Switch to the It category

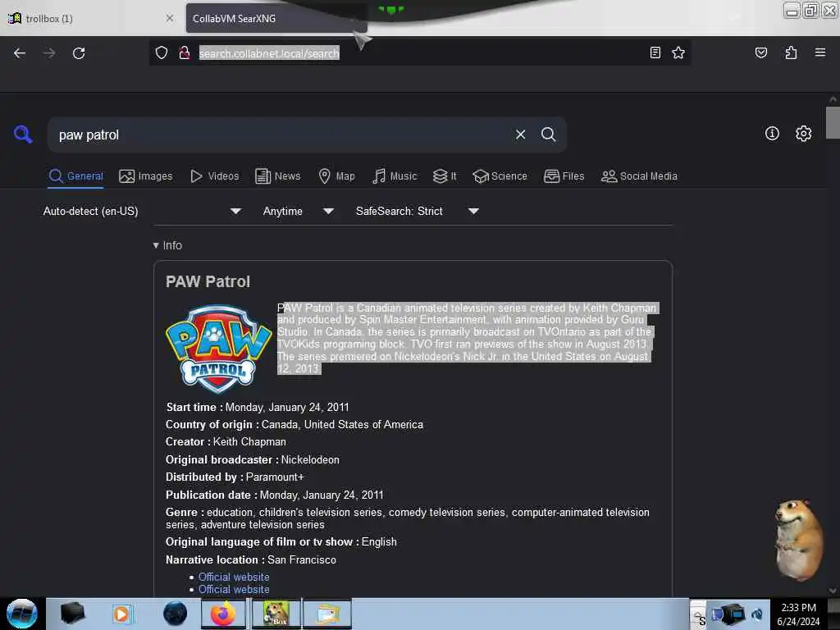(x=445, y=176)
